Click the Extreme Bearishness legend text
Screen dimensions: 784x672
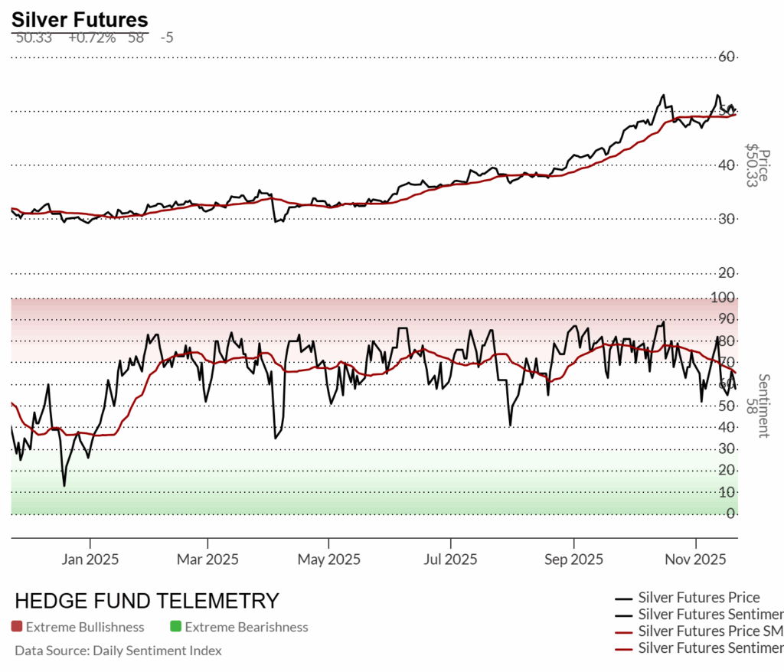click(247, 627)
